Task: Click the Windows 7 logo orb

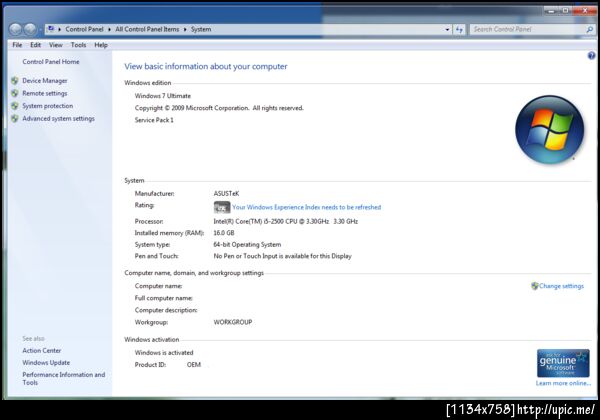Action: pyautogui.click(x=549, y=130)
